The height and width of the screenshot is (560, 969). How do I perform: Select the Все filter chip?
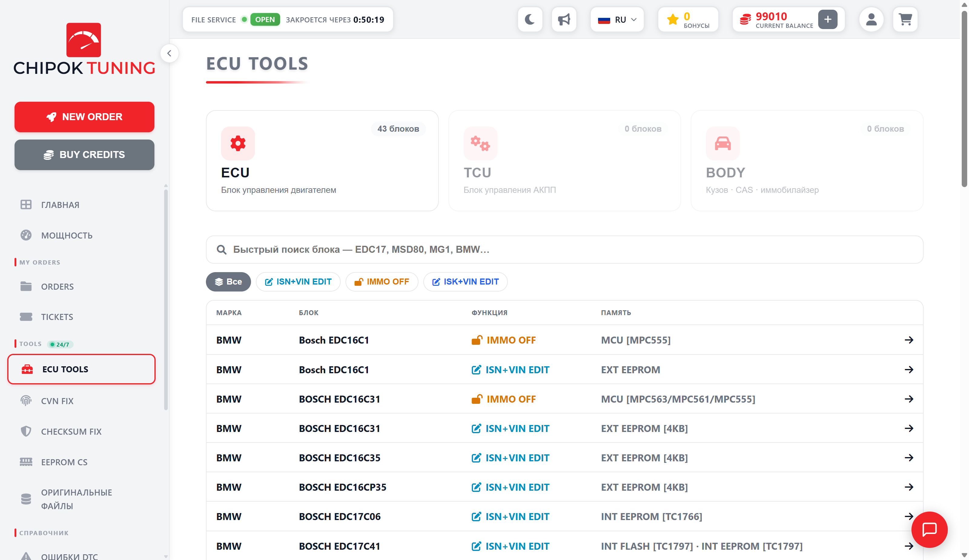228,282
